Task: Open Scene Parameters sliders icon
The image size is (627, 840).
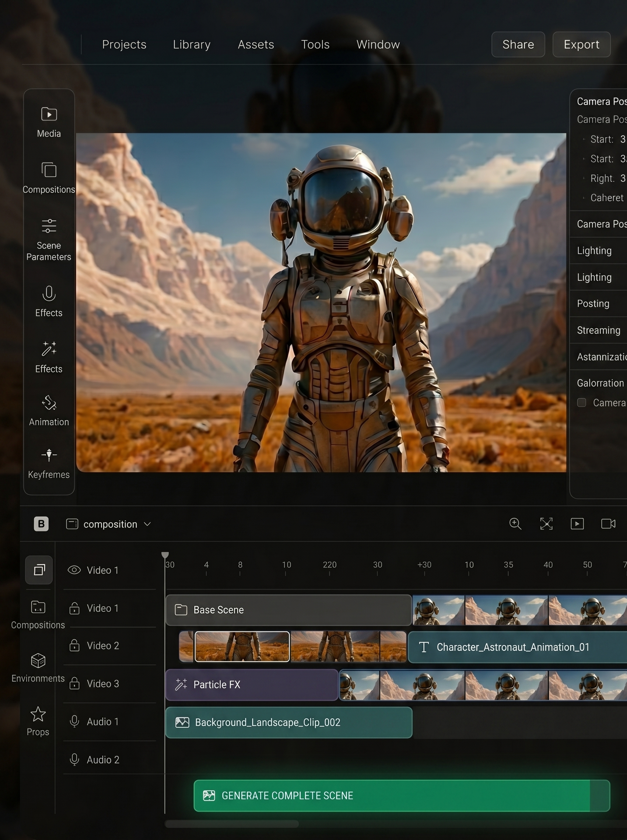Action: click(49, 226)
